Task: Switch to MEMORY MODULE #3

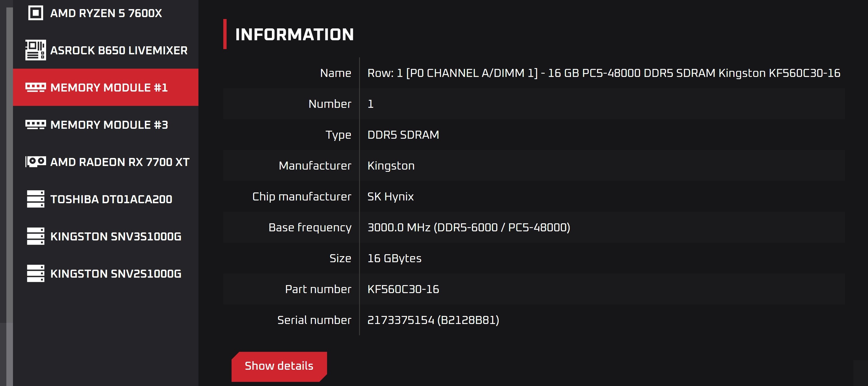Action: (109, 125)
